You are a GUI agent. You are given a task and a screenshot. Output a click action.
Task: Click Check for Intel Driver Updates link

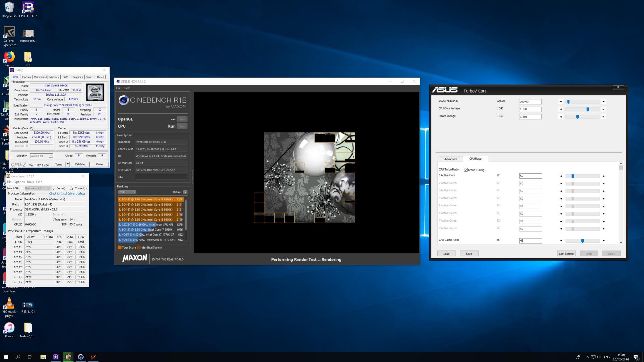[x=67, y=193]
